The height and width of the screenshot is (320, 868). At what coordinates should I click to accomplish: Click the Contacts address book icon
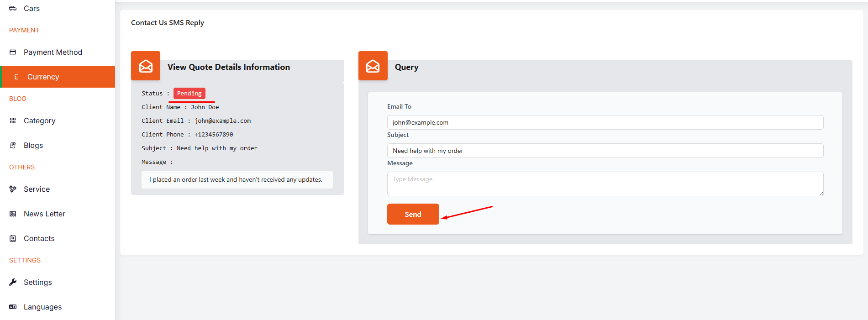click(13, 238)
